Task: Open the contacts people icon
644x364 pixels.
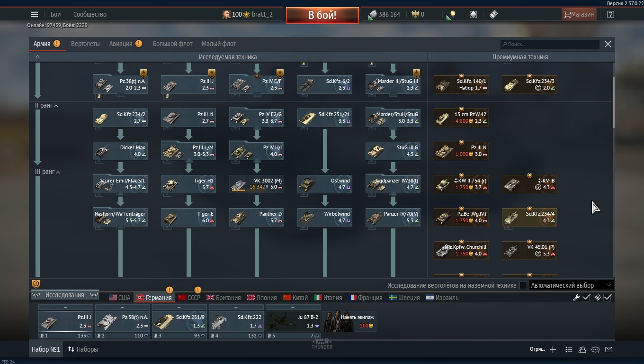Action: coord(582,349)
